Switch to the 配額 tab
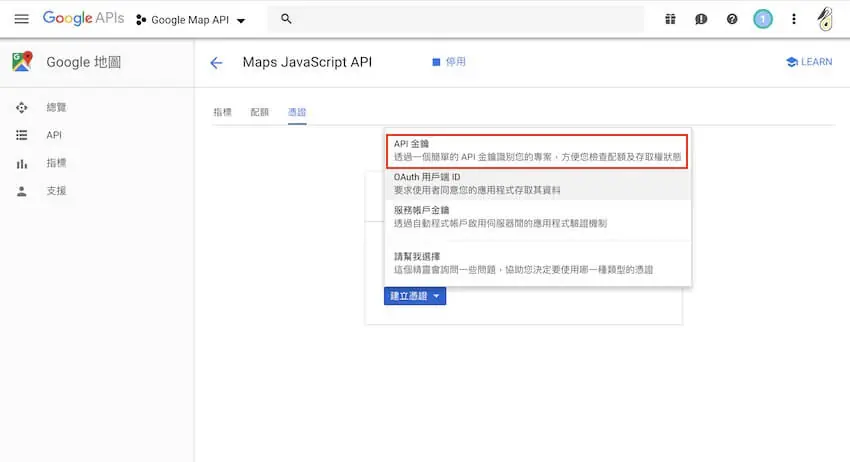Image resolution: width=850 pixels, height=462 pixels. pyautogui.click(x=260, y=112)
